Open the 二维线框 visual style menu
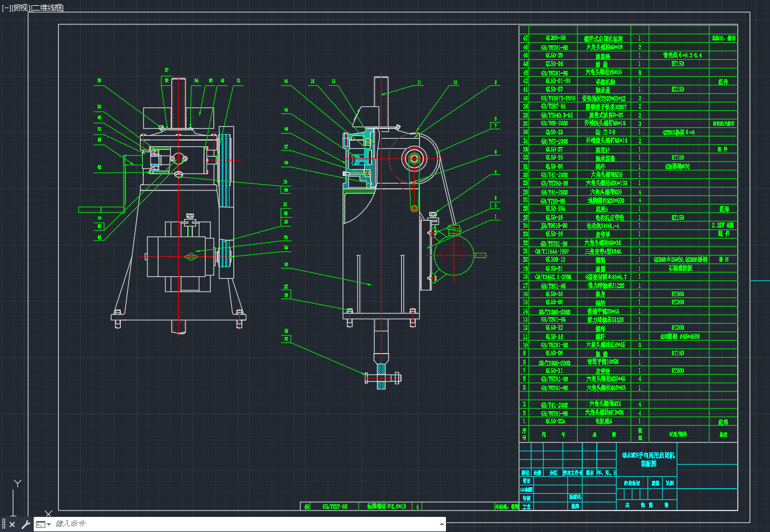This screenshot has height=532, width=770. point(47,8)
